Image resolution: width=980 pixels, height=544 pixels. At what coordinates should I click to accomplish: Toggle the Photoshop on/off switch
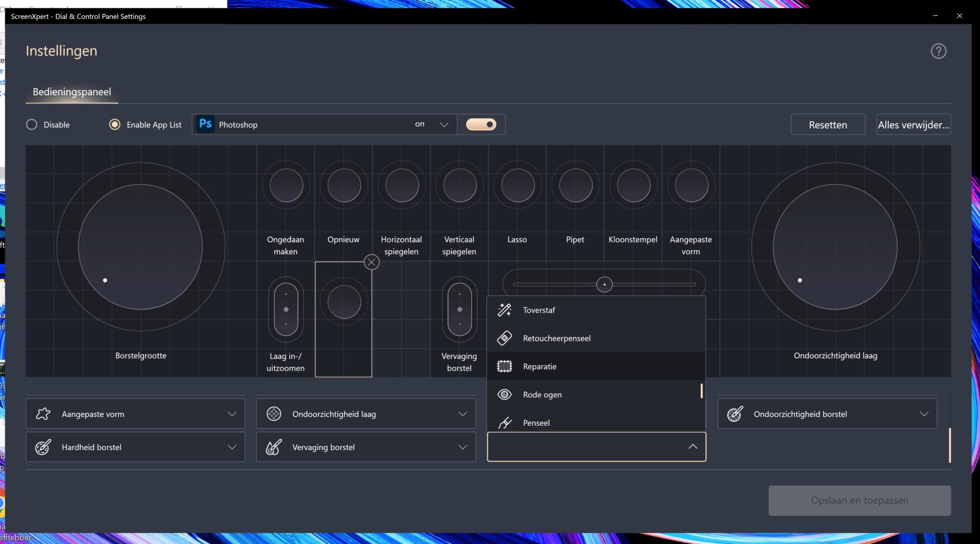pos(481,124)
